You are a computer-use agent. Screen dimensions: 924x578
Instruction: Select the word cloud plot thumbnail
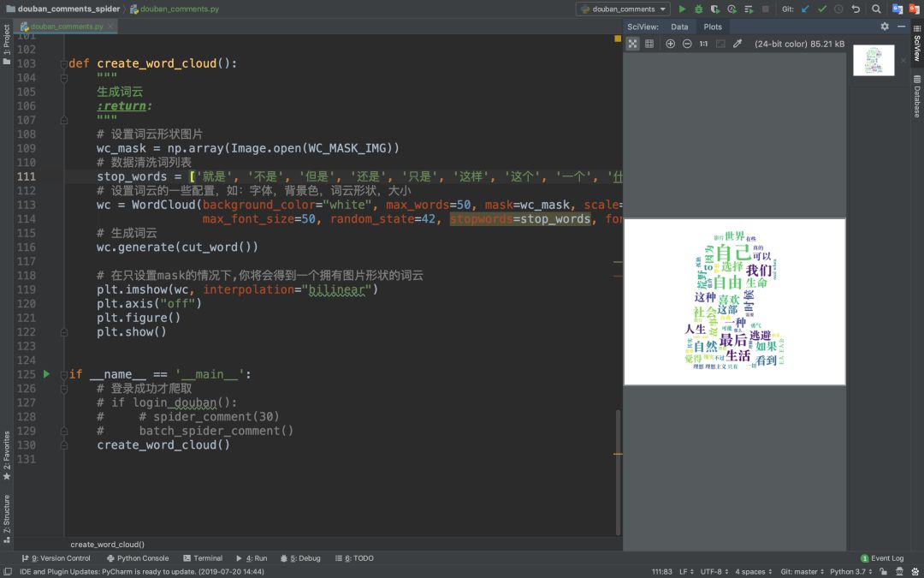point(873,60)
